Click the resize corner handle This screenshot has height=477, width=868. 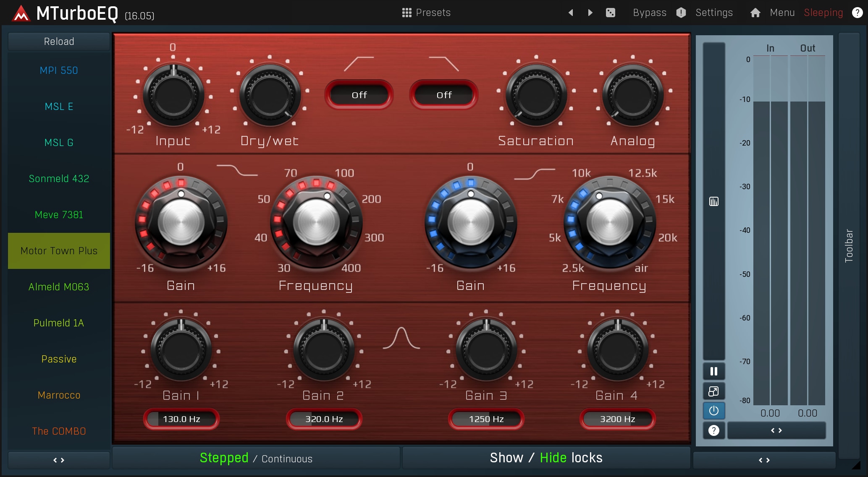point(856,464)
